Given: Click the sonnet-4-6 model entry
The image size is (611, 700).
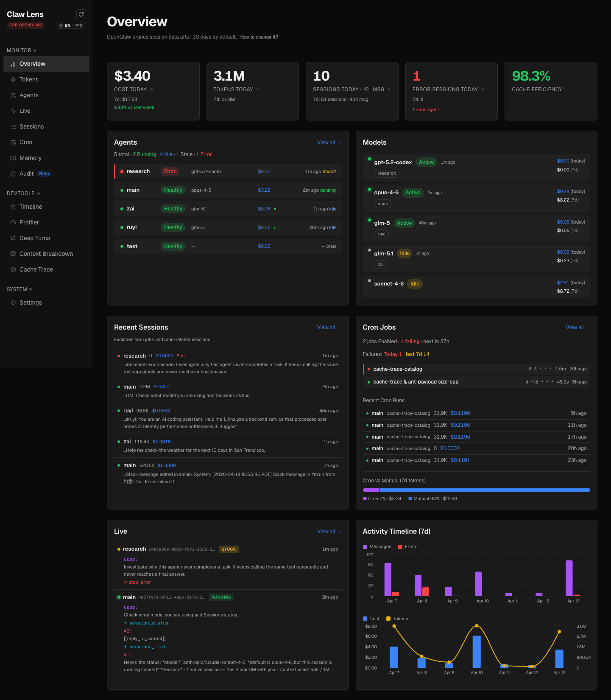Looking at the screenshot, I should 476,287.
